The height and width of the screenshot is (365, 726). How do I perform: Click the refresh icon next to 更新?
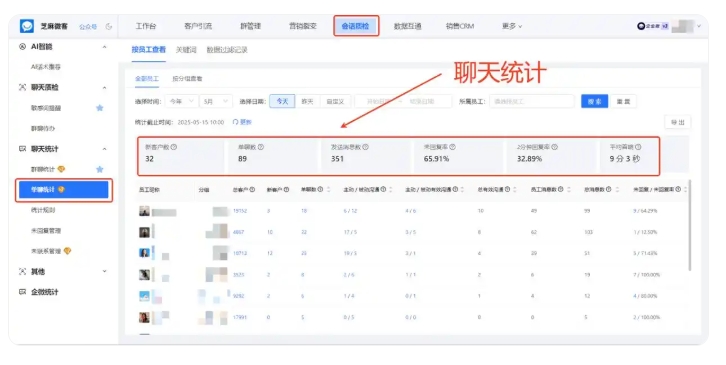pos(235,122)
